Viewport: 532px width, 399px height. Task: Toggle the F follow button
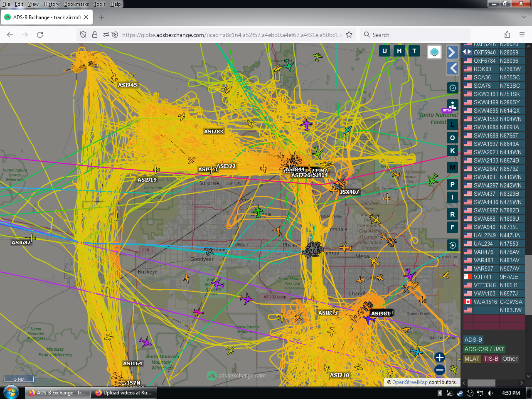[x=453, y=227]
